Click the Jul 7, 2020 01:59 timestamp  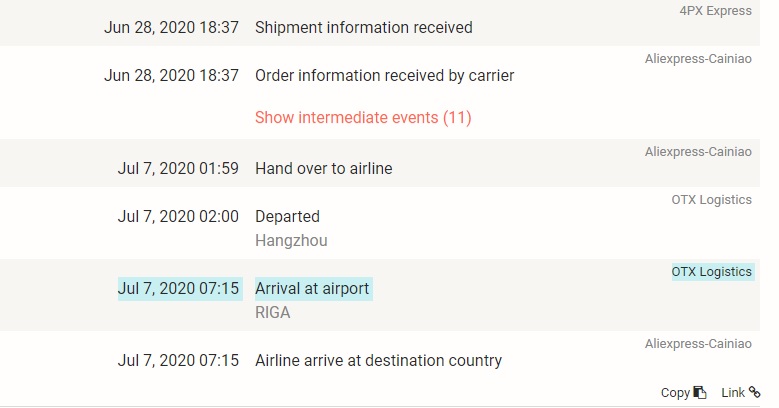178,168
